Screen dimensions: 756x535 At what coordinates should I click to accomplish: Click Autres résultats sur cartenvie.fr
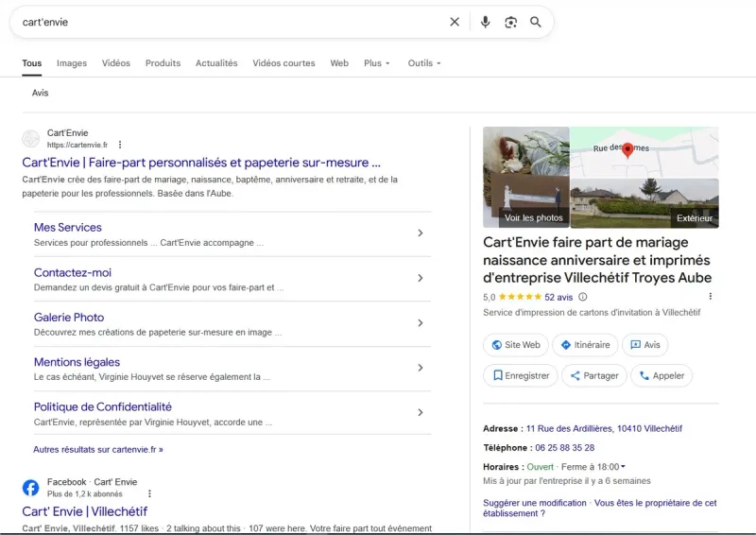tap(98, 449)
